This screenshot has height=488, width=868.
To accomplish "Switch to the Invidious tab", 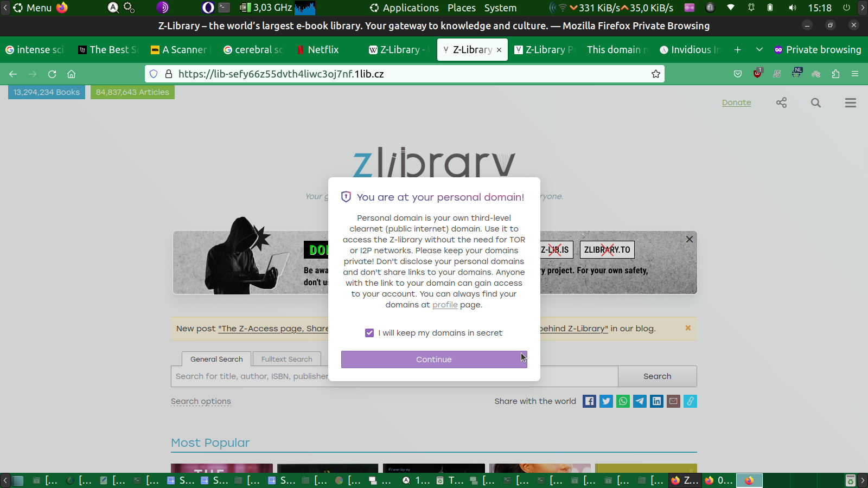I will click(x=690, y=49).
